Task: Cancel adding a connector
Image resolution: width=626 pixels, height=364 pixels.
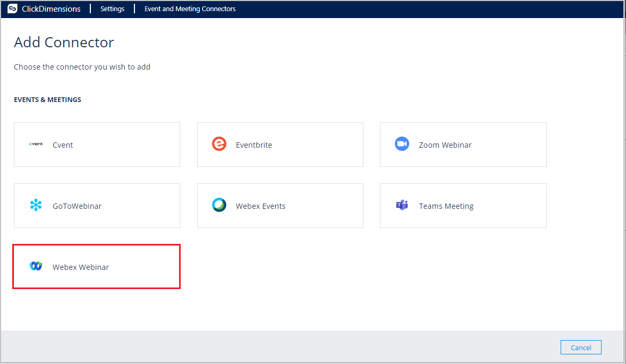Action: [581, 347]
